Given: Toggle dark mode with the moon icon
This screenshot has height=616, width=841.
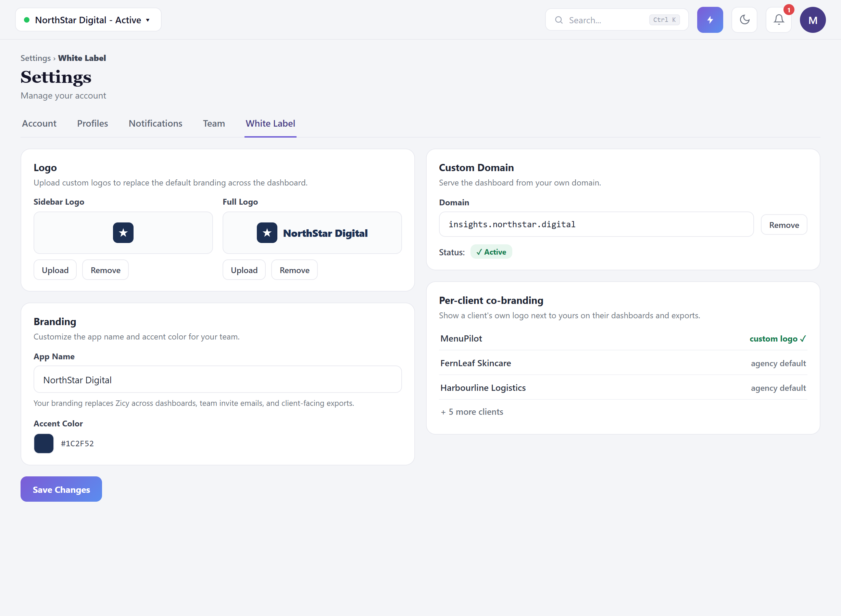Looking at the screenshot, I should tap(744, 20).
